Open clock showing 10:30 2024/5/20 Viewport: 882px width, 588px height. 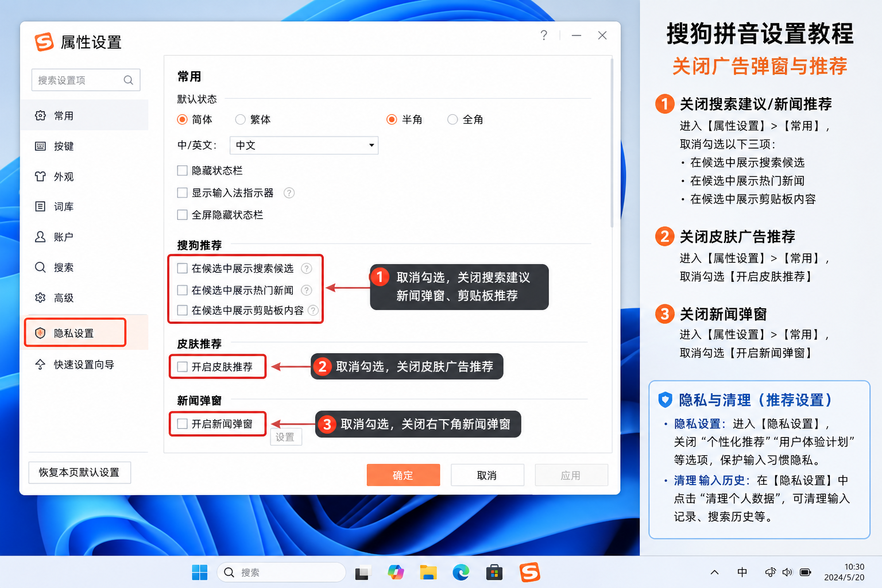pyautogui.click(x=844, y=572)
